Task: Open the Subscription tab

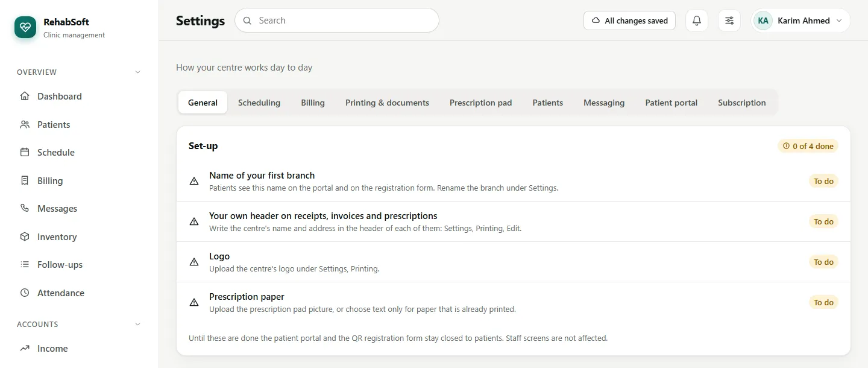Action: pyautogui.click(x=741, y=103)
